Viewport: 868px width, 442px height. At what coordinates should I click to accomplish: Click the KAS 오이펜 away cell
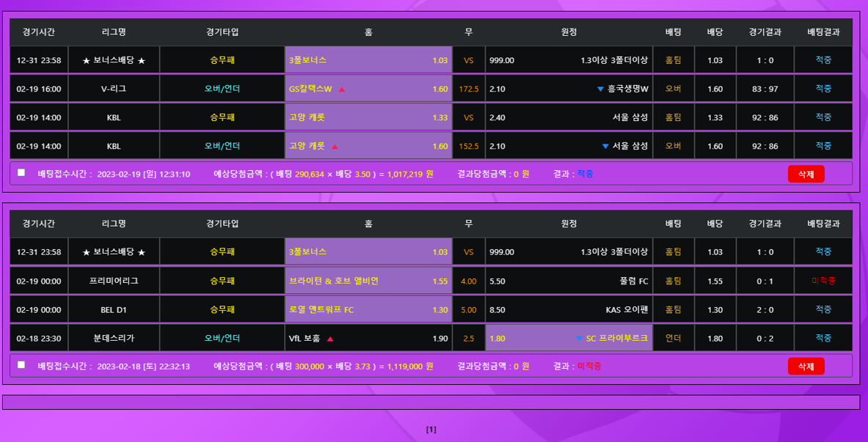[569, 309]
